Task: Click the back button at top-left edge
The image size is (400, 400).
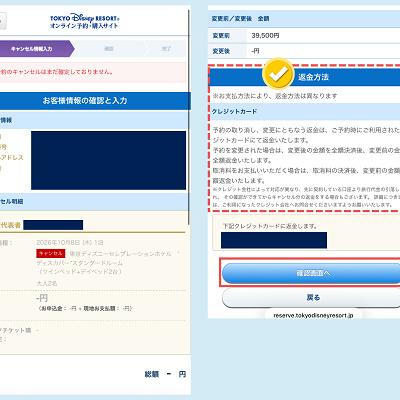Action: pyautogui.click(x=3, y=21)
